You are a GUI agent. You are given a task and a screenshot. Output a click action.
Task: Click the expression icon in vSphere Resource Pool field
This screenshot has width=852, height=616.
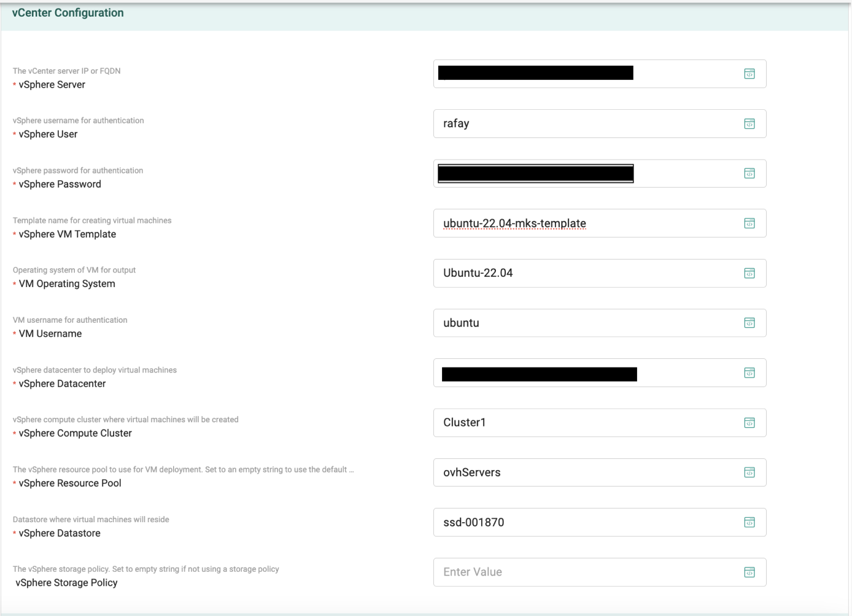pyautogui.click(x=749, y=472)
